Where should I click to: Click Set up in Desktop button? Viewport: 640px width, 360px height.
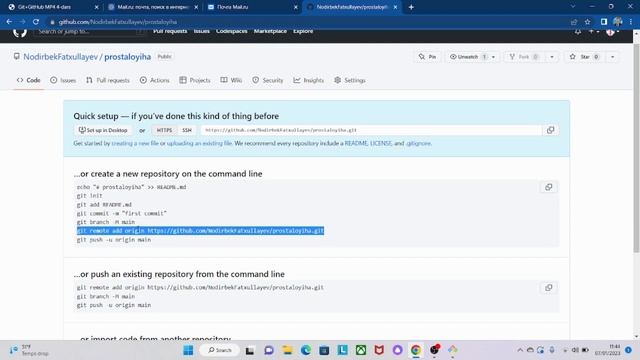103,130
